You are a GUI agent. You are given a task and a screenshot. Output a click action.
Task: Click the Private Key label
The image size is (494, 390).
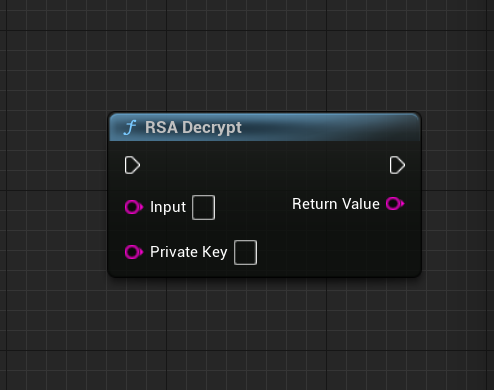click(x=189, y=252)
